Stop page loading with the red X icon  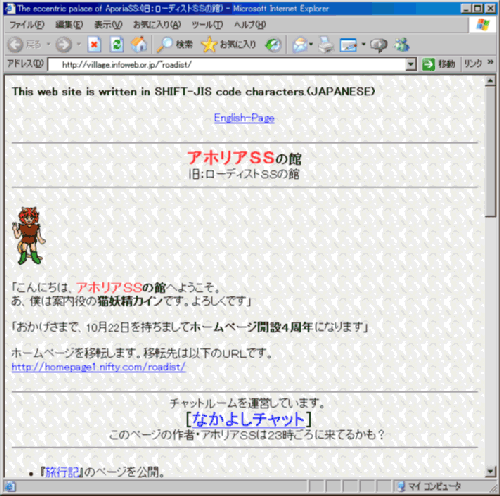[94, 45]
